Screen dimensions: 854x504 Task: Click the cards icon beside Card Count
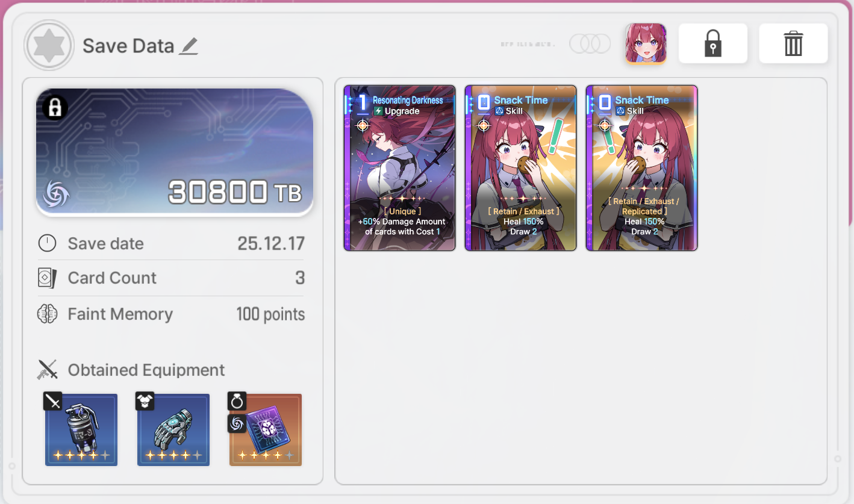pyautogui.click(x=47, y=278)
